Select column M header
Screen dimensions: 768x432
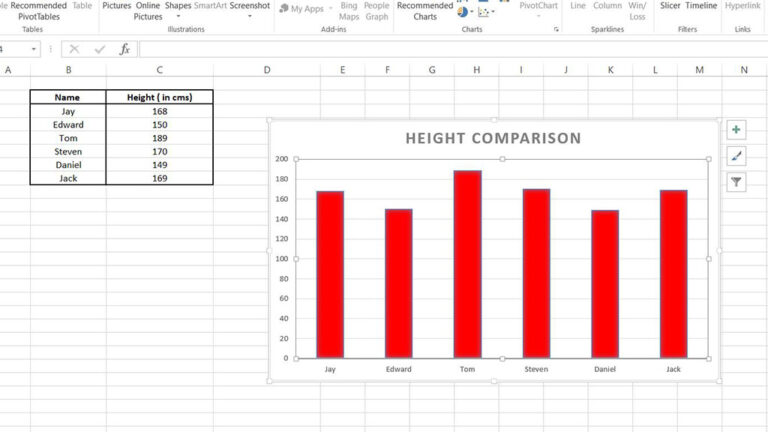(x=699, y=70)
